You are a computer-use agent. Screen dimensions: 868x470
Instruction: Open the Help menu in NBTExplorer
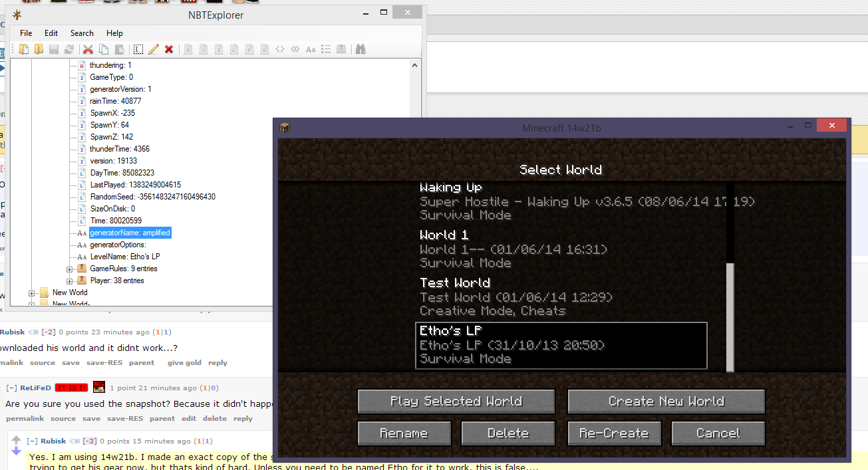114,33
